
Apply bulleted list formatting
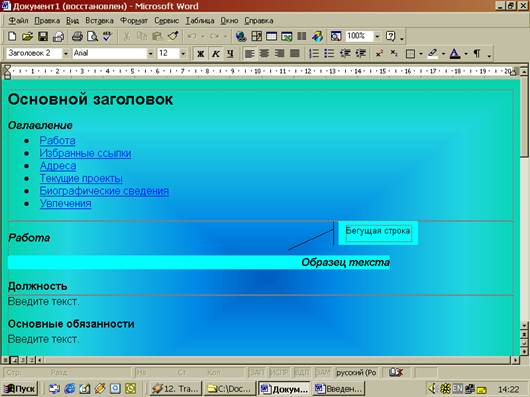pos(329,53)
